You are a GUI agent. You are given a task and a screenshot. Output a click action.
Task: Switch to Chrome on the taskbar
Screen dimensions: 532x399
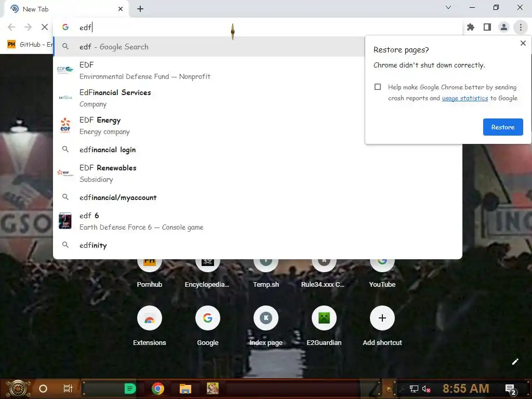(x=158, y=389)
